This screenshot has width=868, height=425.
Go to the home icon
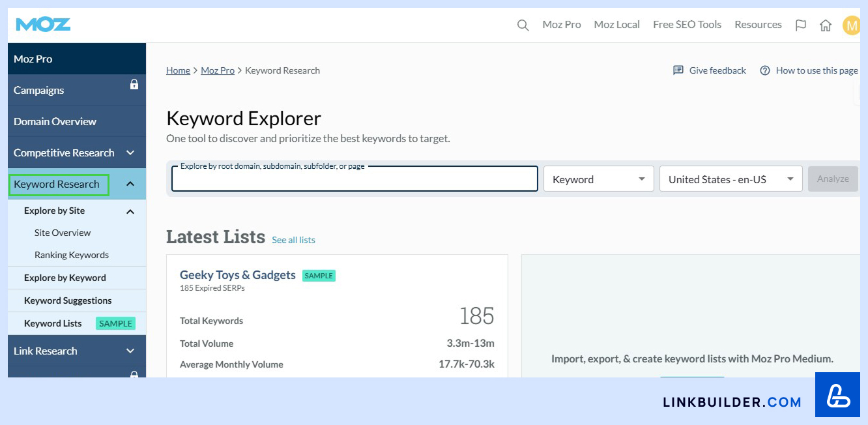(826, 25)
